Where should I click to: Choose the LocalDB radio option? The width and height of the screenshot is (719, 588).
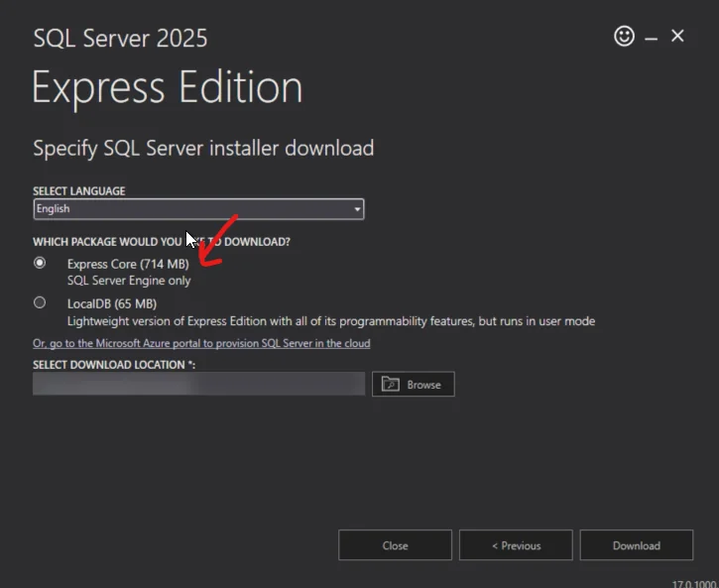tap(40, 302)
